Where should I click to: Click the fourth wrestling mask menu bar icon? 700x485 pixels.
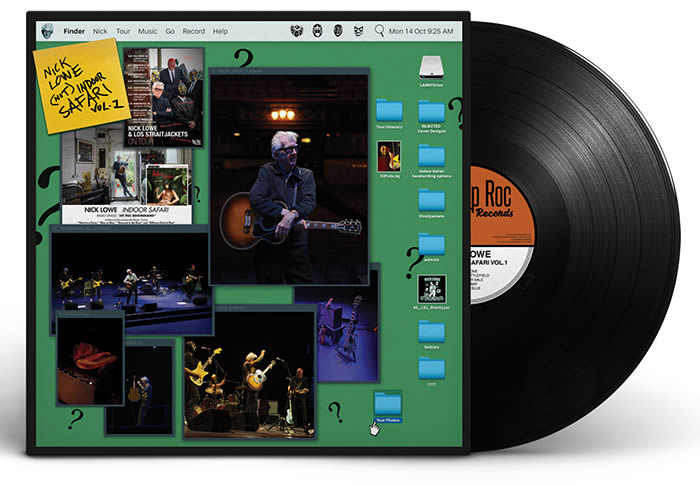click(x=358, y=31)
